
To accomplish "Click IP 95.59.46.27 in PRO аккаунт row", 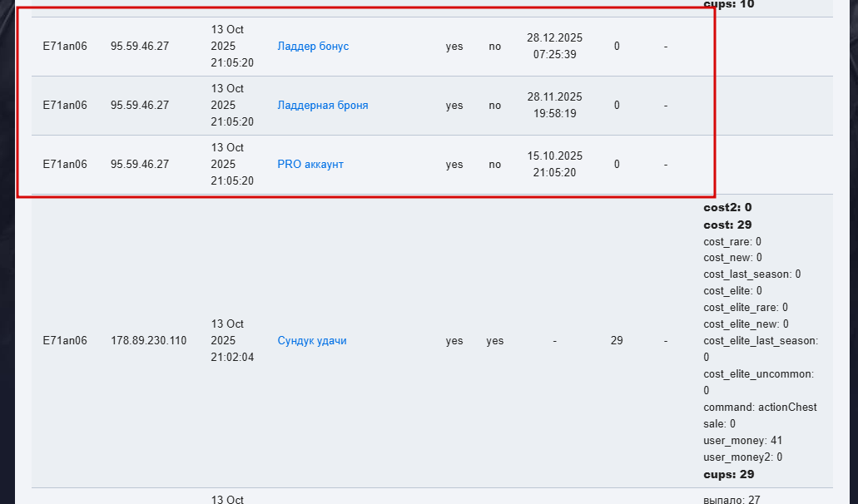I will (x=139, y=165).
